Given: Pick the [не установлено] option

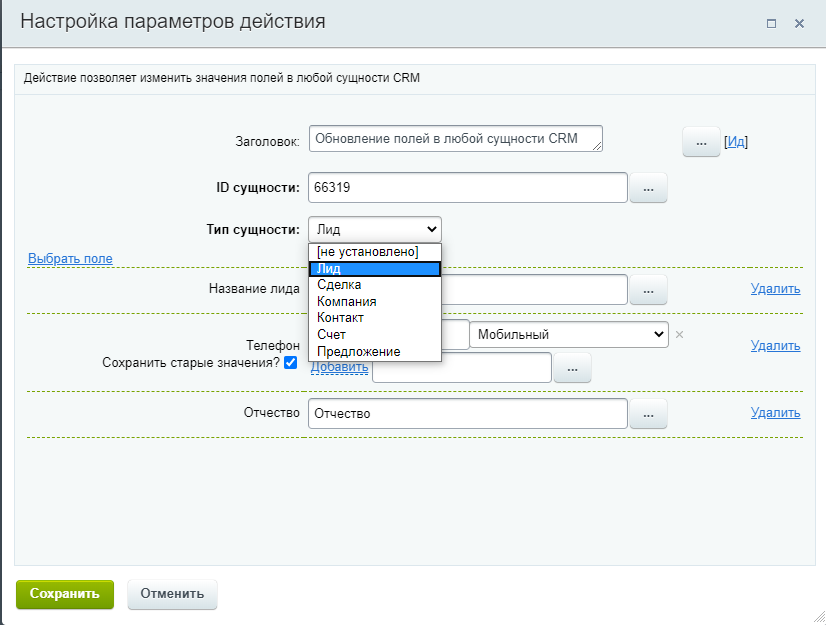Looking at the screenshot, I should 367,252.
